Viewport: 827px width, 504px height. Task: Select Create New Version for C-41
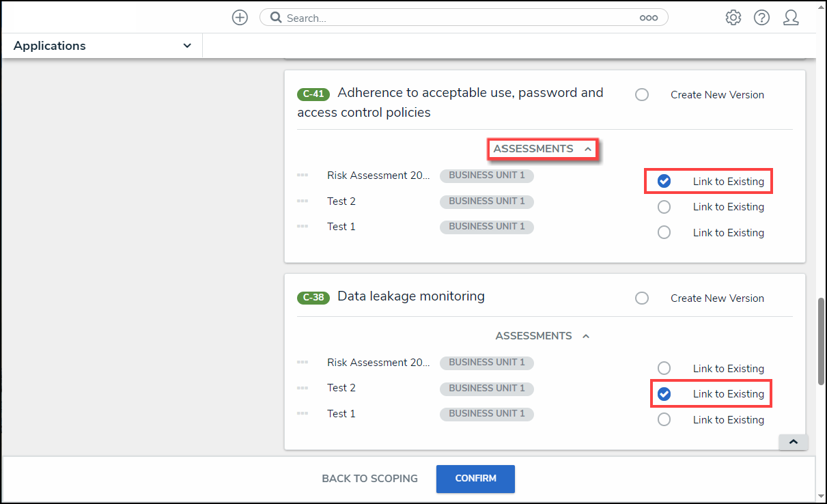(x=642, y=95)
